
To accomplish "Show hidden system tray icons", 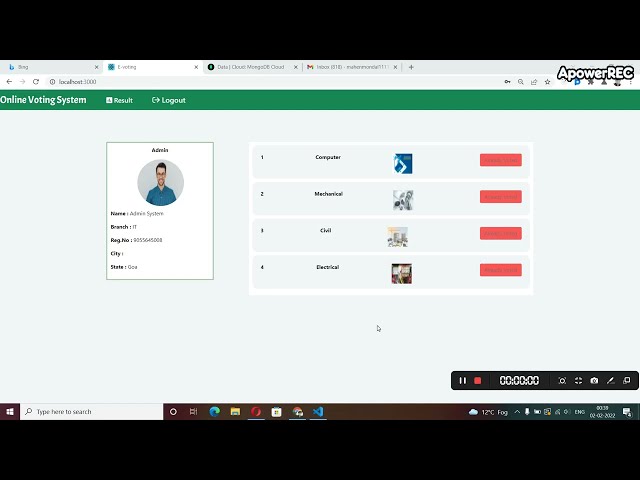I will pyautogui.click(x=517, y=412).
